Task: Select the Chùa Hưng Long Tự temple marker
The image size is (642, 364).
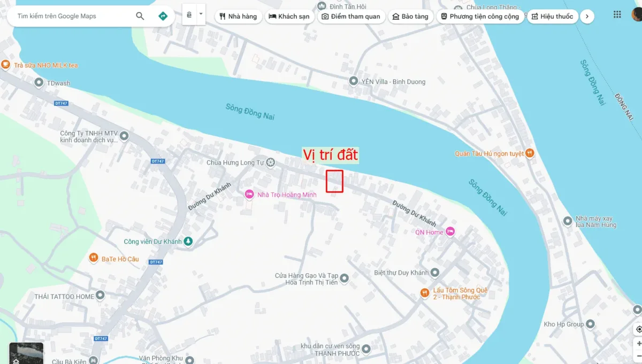Action: [x=271, y=162]
